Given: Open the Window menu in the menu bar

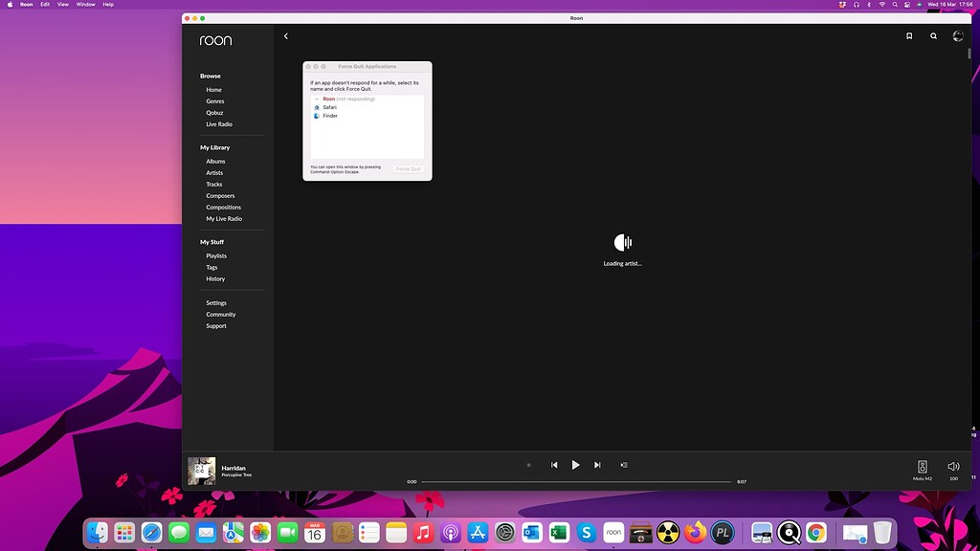Looking at the screenshot, I should click(x=85, y=4).
